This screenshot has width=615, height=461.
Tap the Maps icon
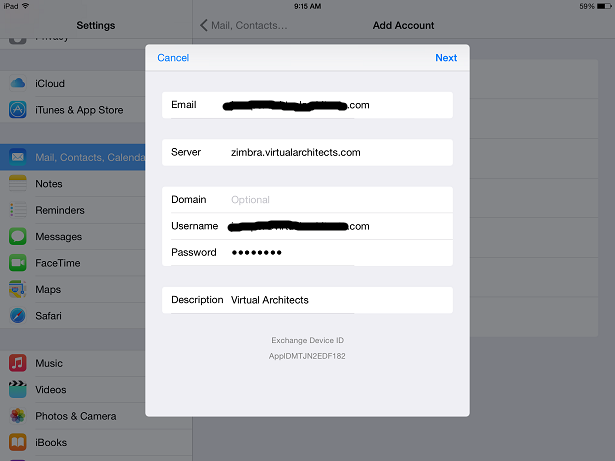[x=18, y=289]
